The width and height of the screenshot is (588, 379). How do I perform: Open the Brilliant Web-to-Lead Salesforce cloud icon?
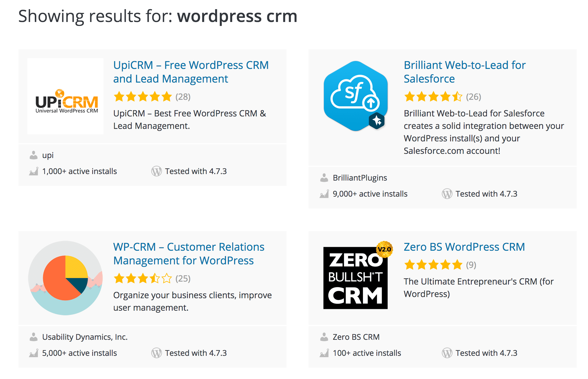click(356, 96)
